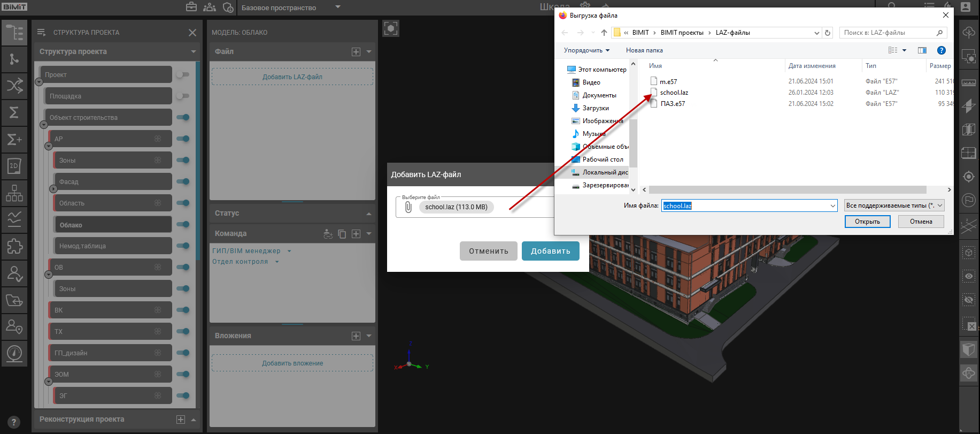Disable the Облако toggle switch
The width and height of the screenshot is (980, 434).
[x=183, y=224]
